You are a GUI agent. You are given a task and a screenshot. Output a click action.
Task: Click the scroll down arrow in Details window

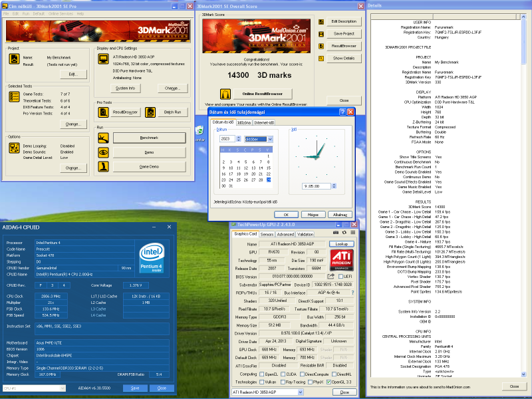click(523, 374)
